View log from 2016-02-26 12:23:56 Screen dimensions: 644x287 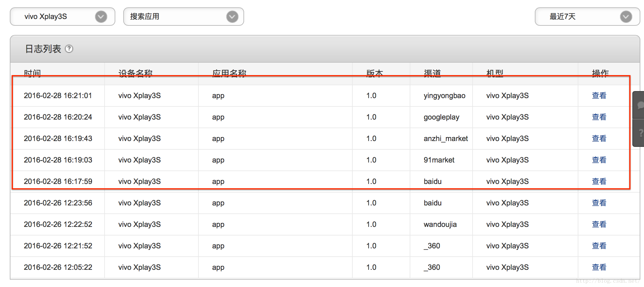click(x=599, y=203)
